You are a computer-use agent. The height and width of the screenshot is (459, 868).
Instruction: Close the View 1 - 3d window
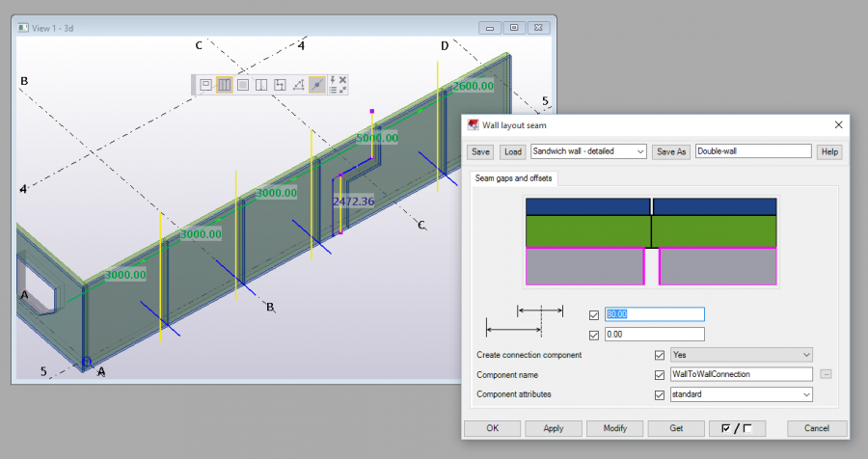(x=538, y=28)
